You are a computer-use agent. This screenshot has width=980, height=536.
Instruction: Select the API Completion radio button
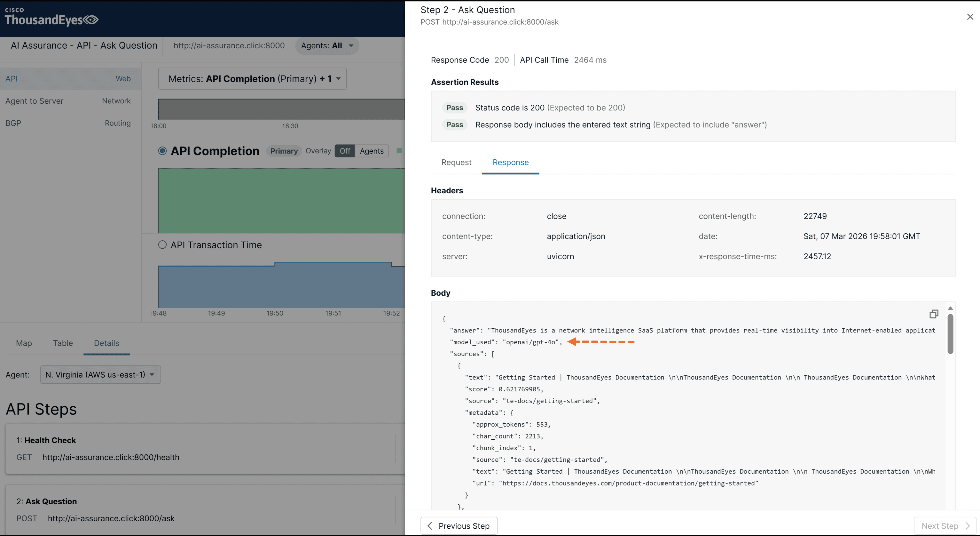[x=162, y=151]
